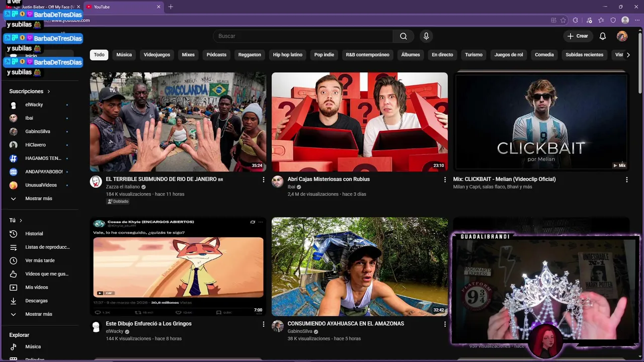Open elWacky channel avatar under video
Screen dimensions: 644x362
(x=96, y=326)
